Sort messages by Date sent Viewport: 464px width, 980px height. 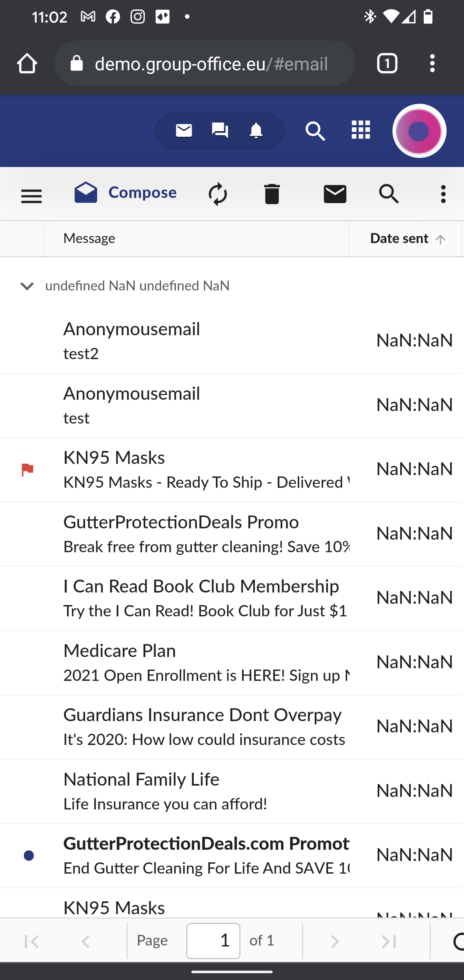tap(399, 239)
